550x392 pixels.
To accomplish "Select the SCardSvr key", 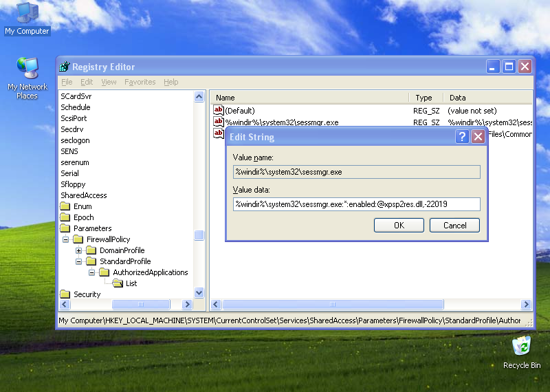I will (76, 96).
